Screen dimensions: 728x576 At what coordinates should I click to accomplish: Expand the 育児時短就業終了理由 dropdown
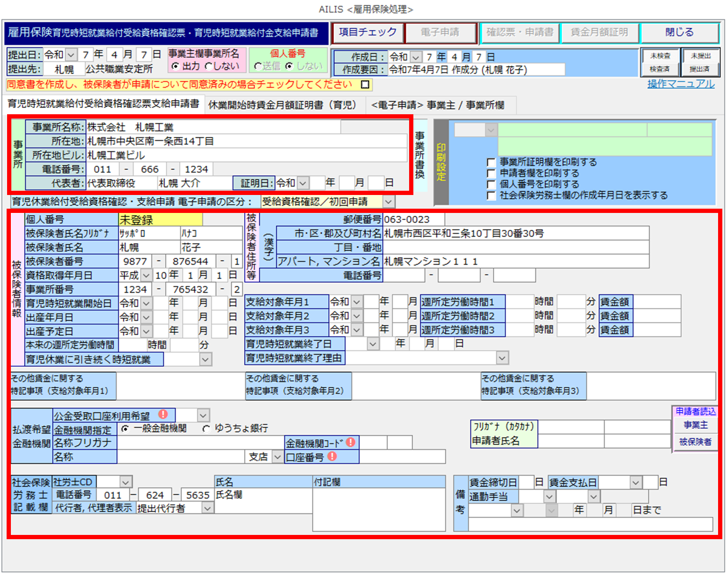(x=502, y=358)
